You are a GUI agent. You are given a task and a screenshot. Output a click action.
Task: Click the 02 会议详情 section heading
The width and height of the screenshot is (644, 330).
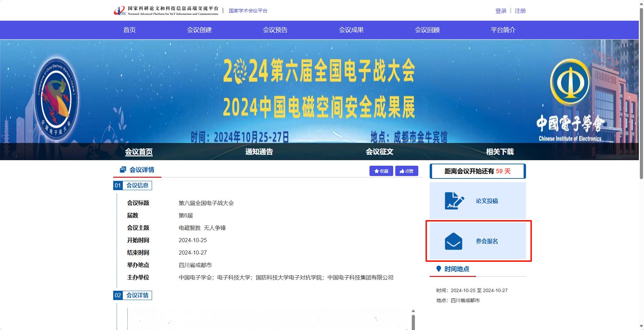click(x=132, y=295)
